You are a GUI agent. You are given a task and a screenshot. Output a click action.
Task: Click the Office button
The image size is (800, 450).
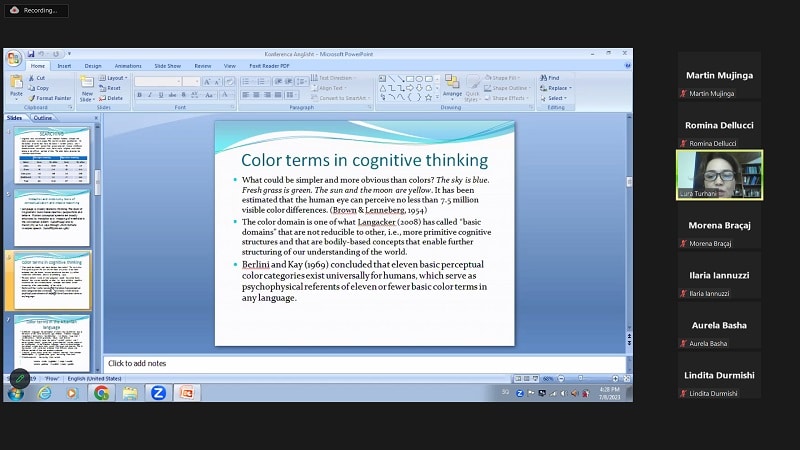[x=15, y=56]
